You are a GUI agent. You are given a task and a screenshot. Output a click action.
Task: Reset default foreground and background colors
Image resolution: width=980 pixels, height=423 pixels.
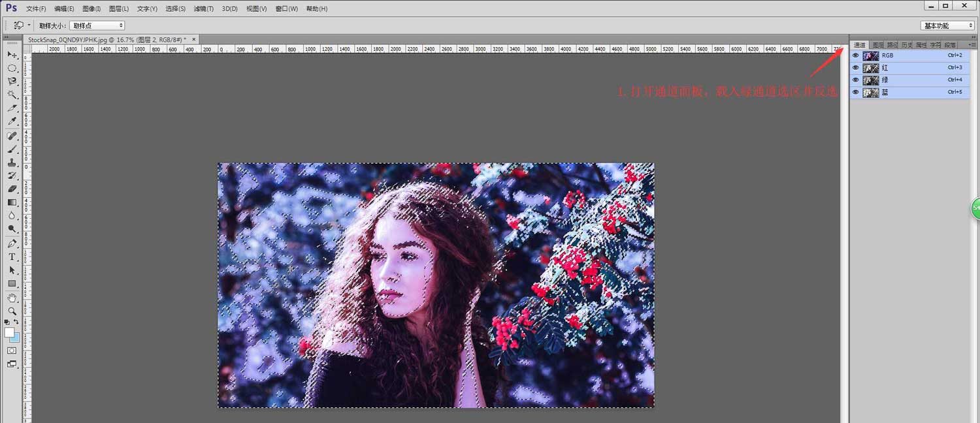[x=7, y=322]
